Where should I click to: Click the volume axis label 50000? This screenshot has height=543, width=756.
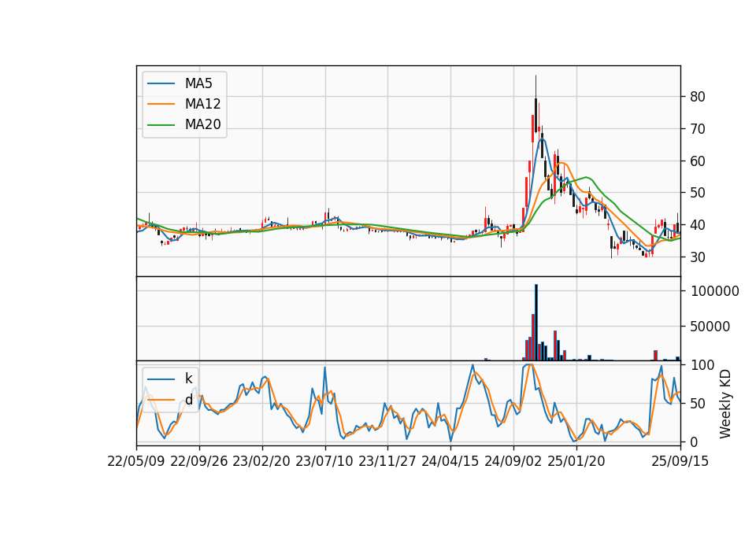point(710,327)
